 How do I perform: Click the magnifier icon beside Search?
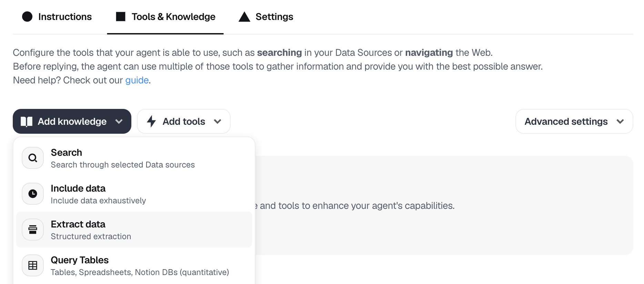(33, 158)
